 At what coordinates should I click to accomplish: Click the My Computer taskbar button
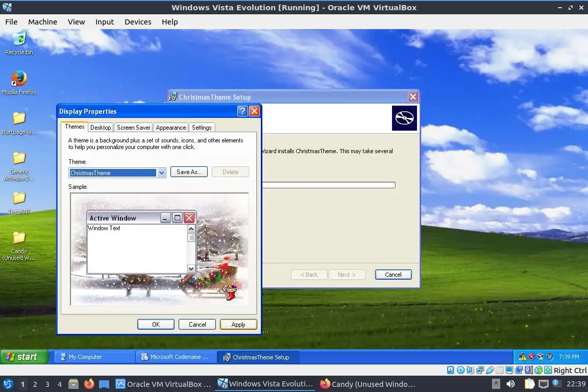(x=94, y=357)
